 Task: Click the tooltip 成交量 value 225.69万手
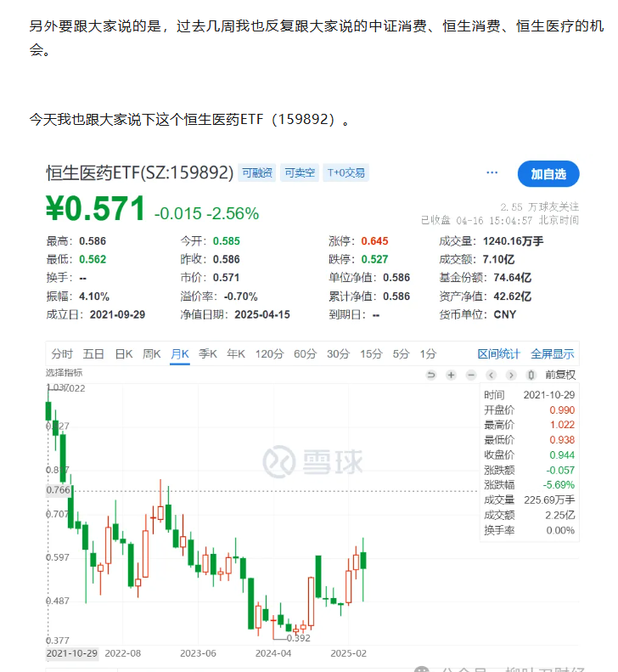pyautogui.click(x=549, y=500)
